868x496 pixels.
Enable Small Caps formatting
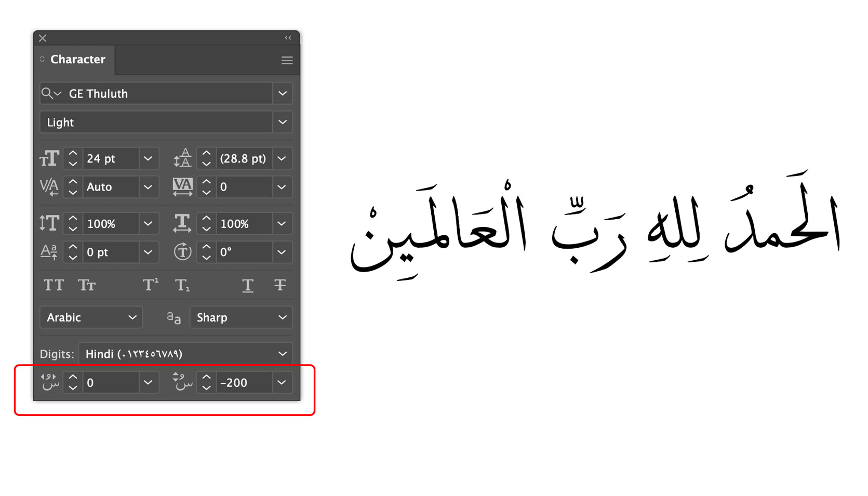[x=86, y=285]
